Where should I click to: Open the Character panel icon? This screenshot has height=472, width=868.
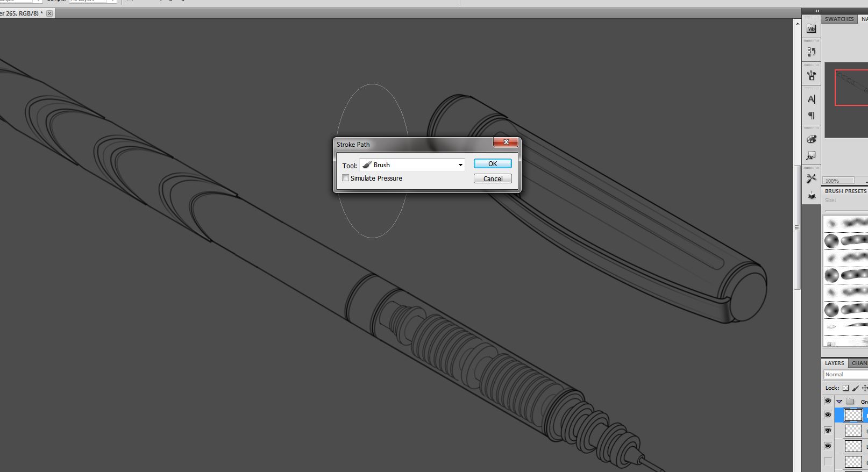tap(811, 99)
